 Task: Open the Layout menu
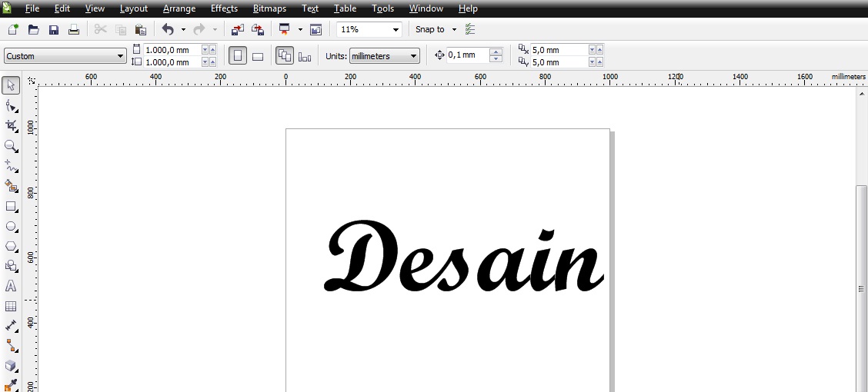(x=134, y=8)
